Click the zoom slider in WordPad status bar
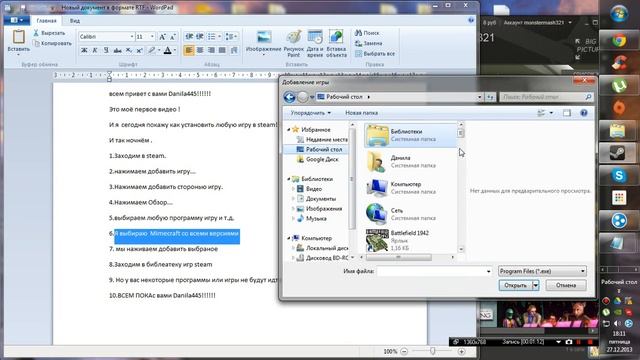Screen dimensions: 640x360 click(x=433, y=351)
